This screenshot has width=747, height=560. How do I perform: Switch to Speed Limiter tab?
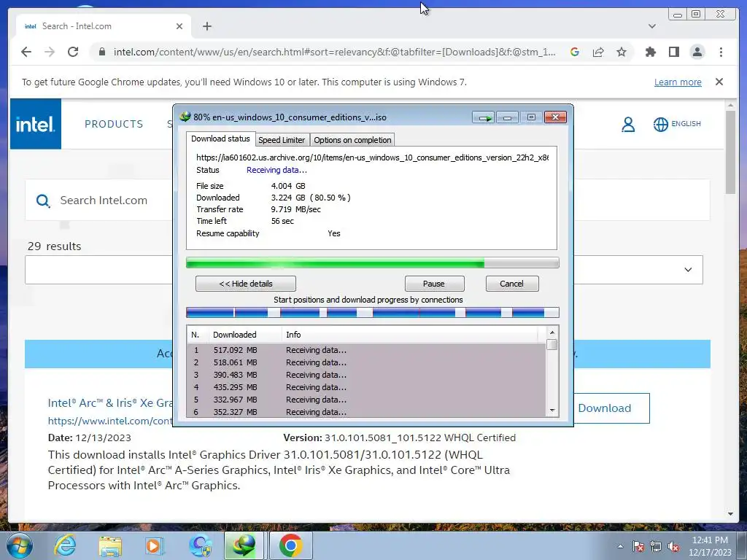pyautogui.click(x=281, y=140)
